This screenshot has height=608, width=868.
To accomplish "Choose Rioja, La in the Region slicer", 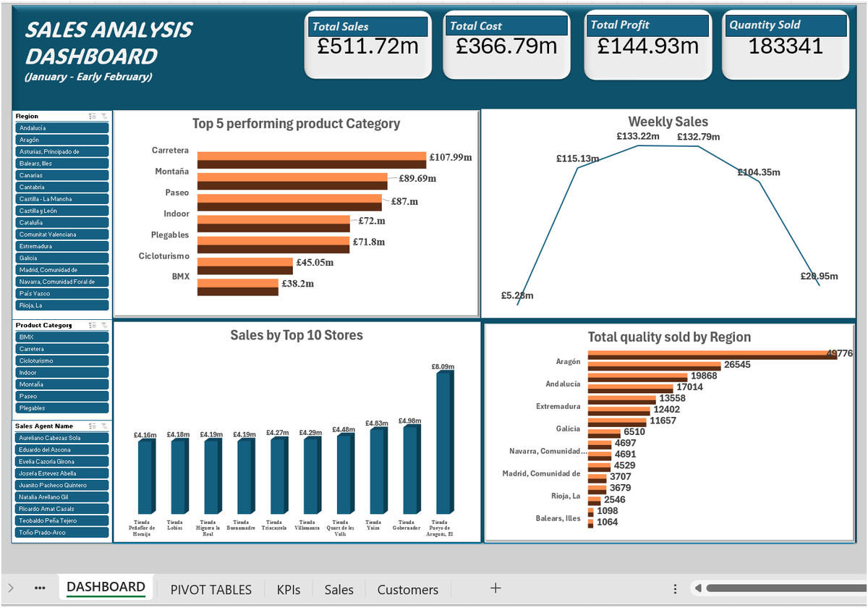I will click(x=61, y=305).
